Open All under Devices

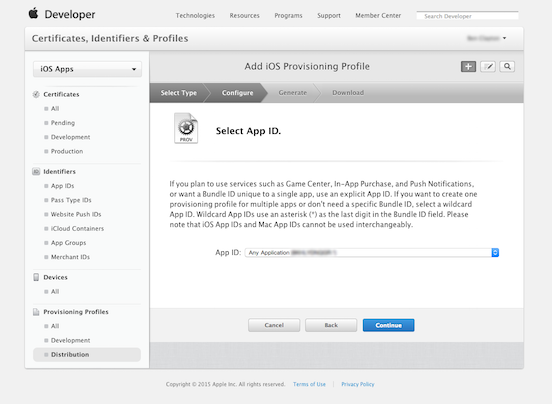tap(55, 292)
